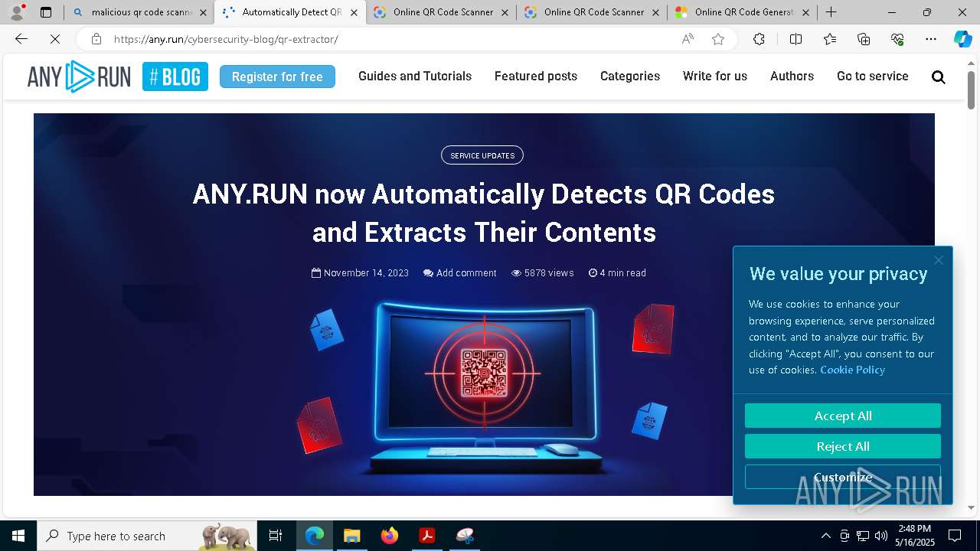Switch to first Online QR Code Scanner tab
Screen dimensions: 980x551
click(442, 12)
